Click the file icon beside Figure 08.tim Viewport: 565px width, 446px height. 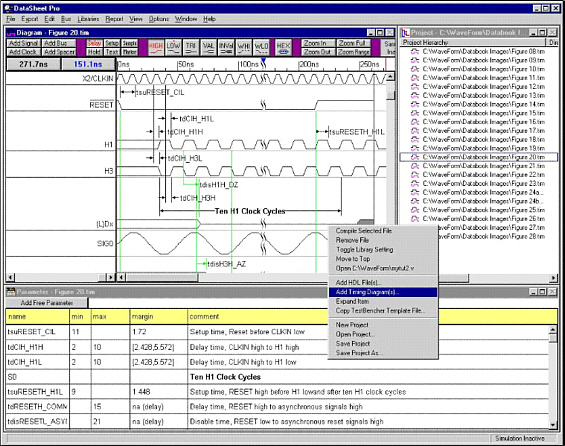pyautogui.click(x=415, y=52)
